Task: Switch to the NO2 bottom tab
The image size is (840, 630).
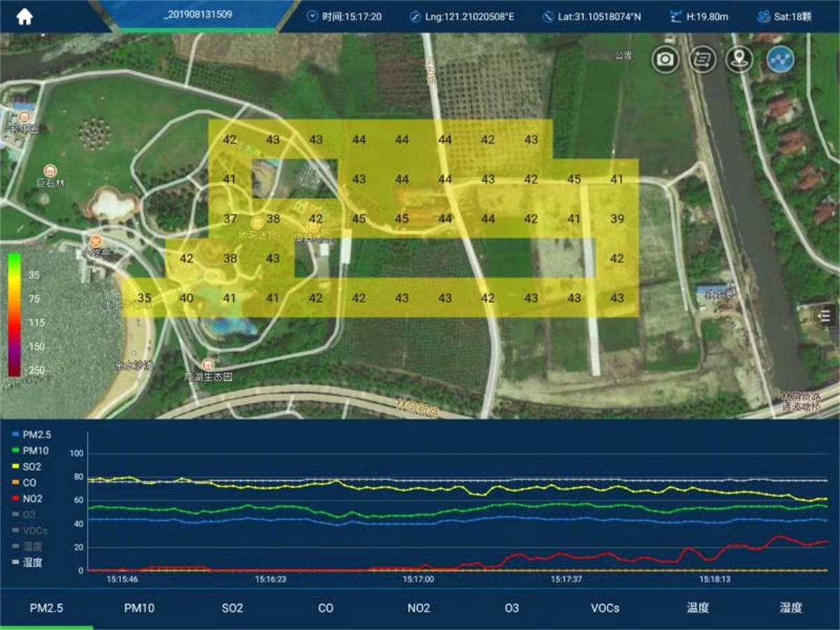Action: (419, 608)
